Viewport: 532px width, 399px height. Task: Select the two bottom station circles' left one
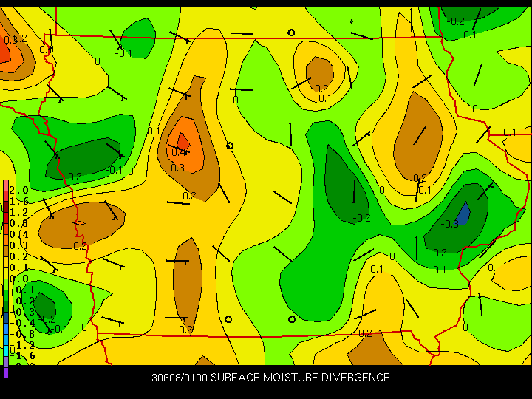(x=228, y=319)
